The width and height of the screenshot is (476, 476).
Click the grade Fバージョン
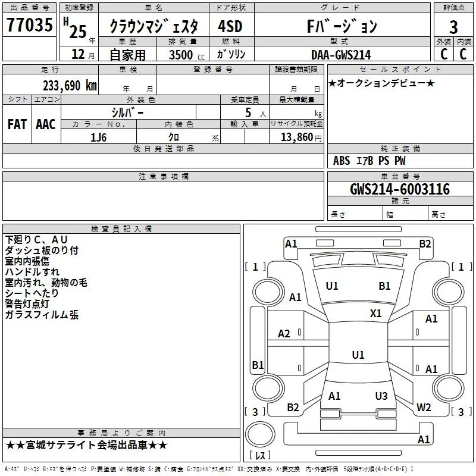(x=342, y=26)
